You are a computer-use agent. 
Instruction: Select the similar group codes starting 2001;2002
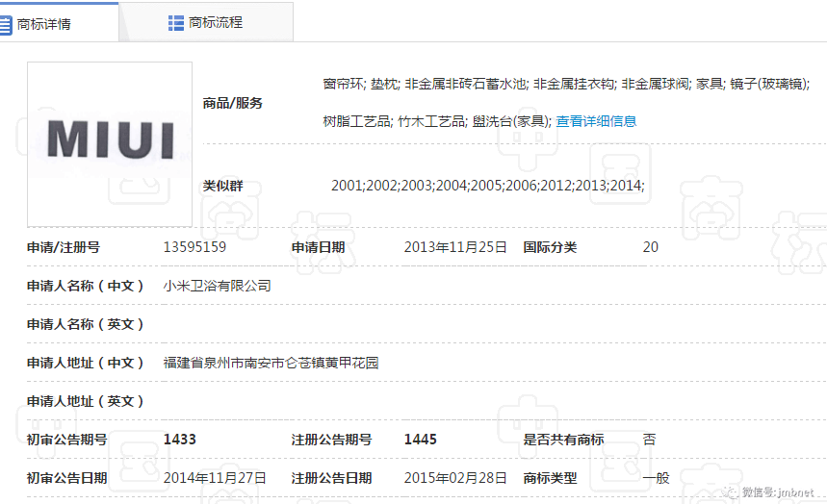[488, 185]
